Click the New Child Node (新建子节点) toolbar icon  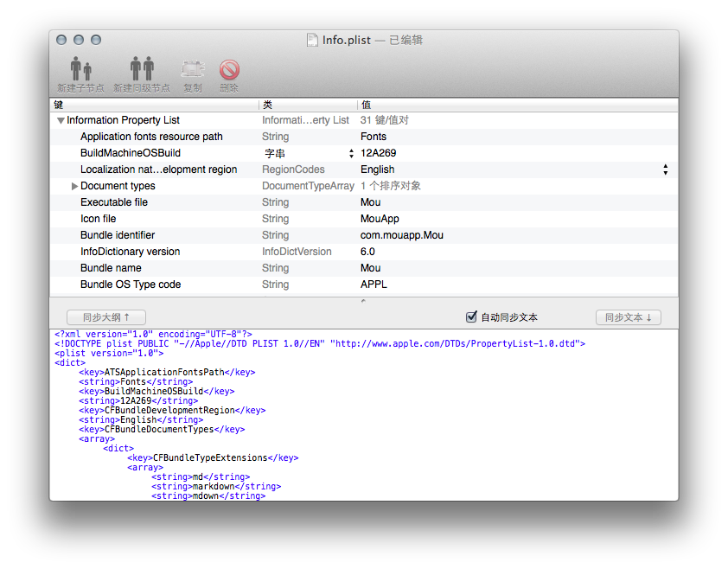tap(80, 69)
